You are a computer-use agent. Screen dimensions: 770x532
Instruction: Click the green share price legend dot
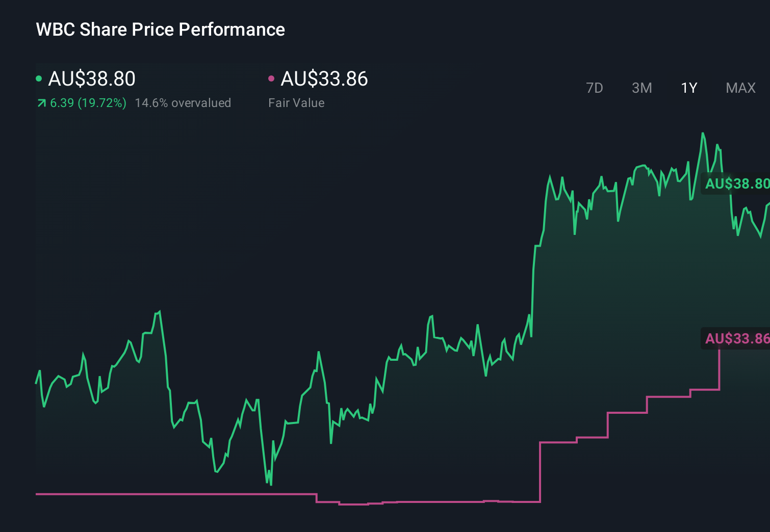tap(39, 78)
